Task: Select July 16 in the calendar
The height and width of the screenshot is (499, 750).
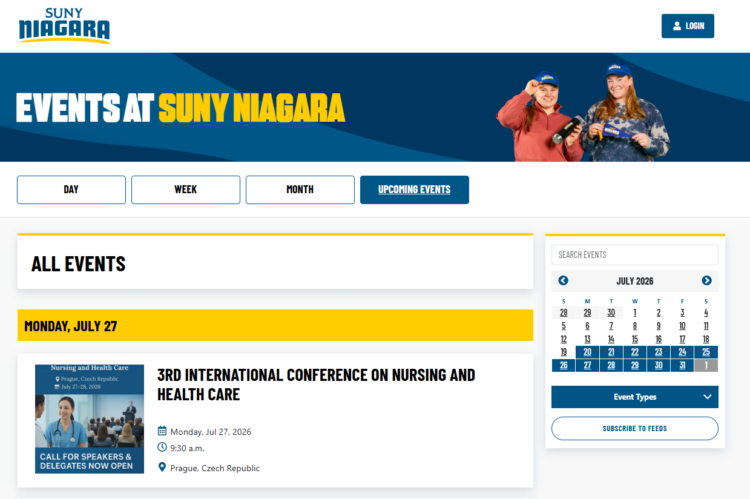Action: point(659,339)
